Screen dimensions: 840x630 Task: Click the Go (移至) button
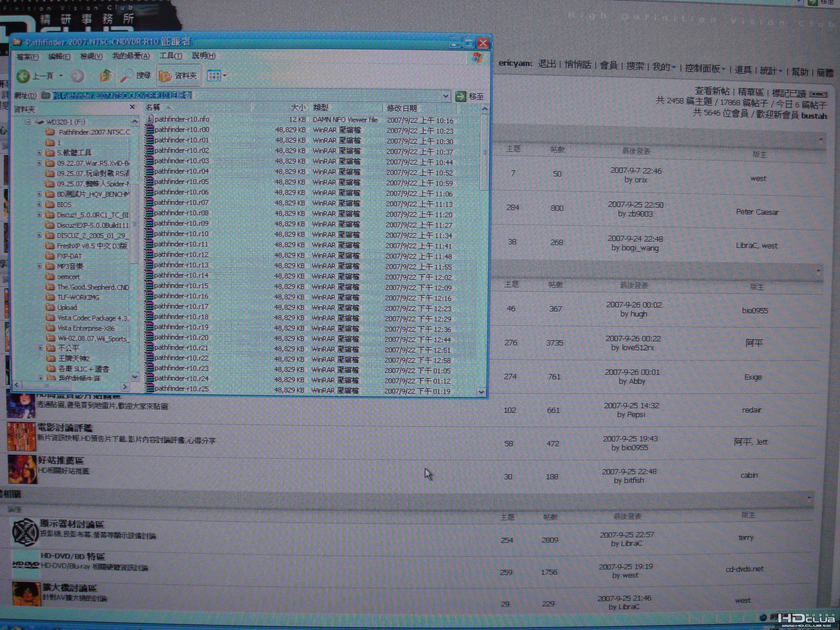point(470,96)
